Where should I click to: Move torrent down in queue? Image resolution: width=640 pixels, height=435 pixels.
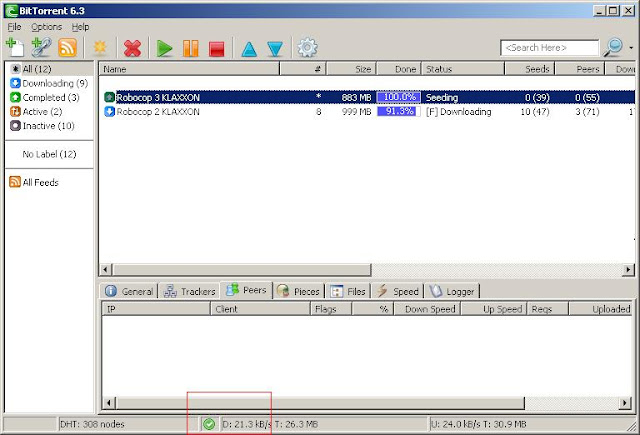(x=275, y=49)
